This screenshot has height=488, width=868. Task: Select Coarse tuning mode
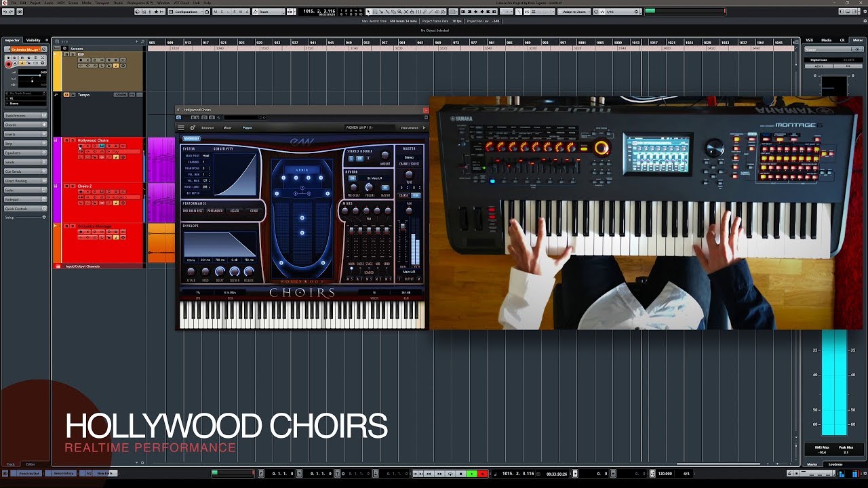pos(403,195)
